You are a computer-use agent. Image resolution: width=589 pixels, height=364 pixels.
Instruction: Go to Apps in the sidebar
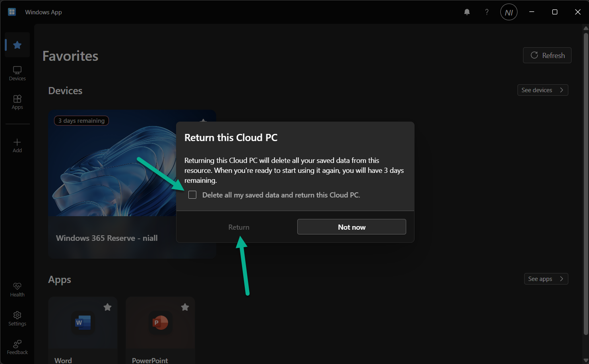tap(17, 102)
